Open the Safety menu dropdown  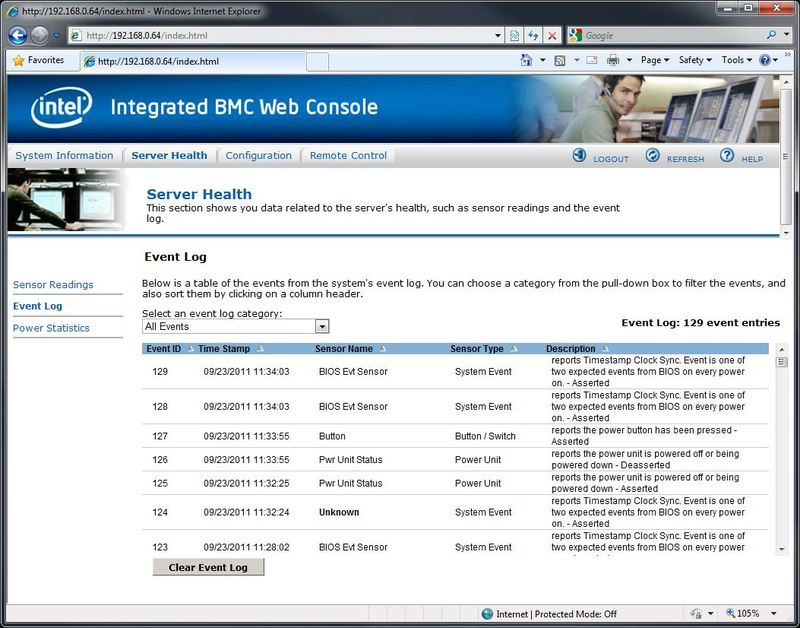695,61
